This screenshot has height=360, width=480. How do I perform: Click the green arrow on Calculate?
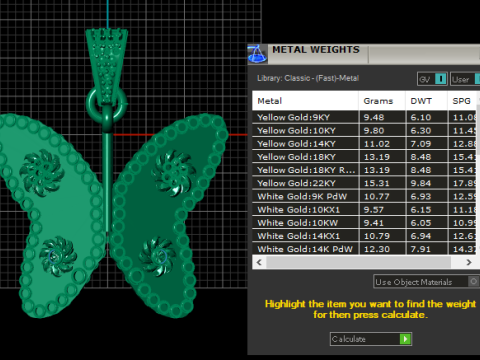tap(405, 339)
